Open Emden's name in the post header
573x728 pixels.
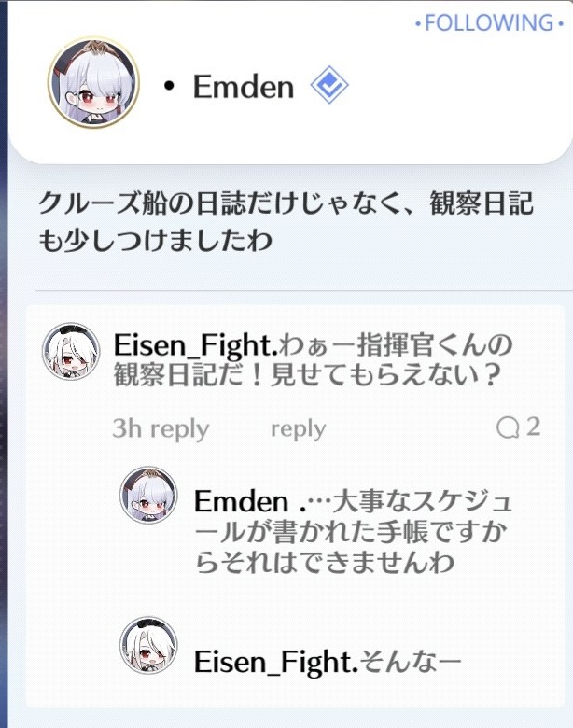click(x=244, y=87)
